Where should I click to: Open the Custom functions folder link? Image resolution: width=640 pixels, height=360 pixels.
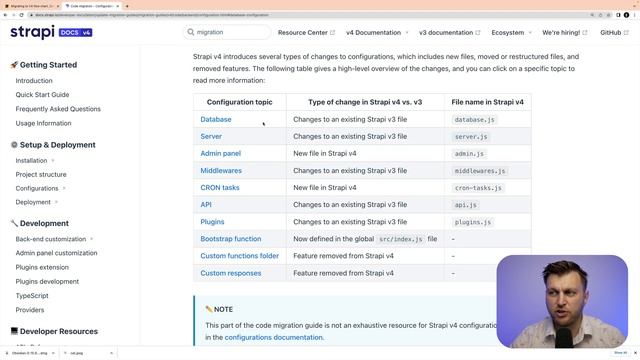[240, 256]
